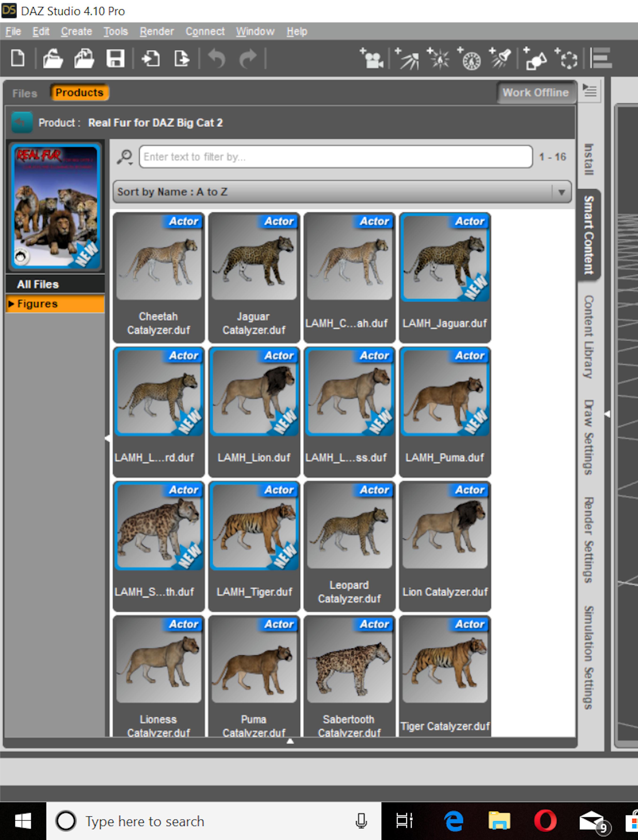The height and width of the screenshot is (840, 638).
Task: Click the product back arrow icon
Action: (21, 122)
